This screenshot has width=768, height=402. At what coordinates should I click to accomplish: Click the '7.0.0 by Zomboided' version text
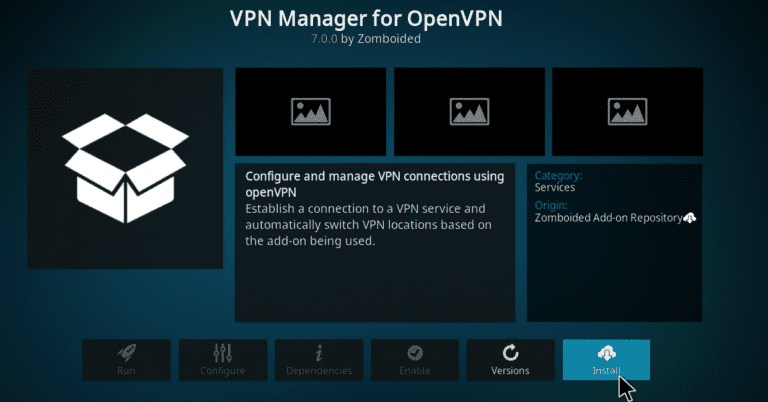(366, 39)
